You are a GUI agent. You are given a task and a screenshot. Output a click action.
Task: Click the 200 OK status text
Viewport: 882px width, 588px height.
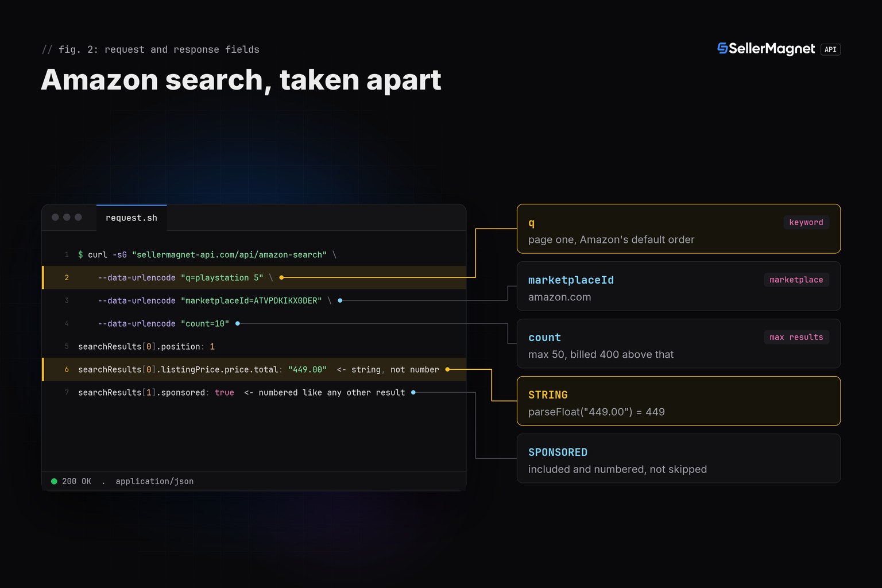tap(76, 481)
